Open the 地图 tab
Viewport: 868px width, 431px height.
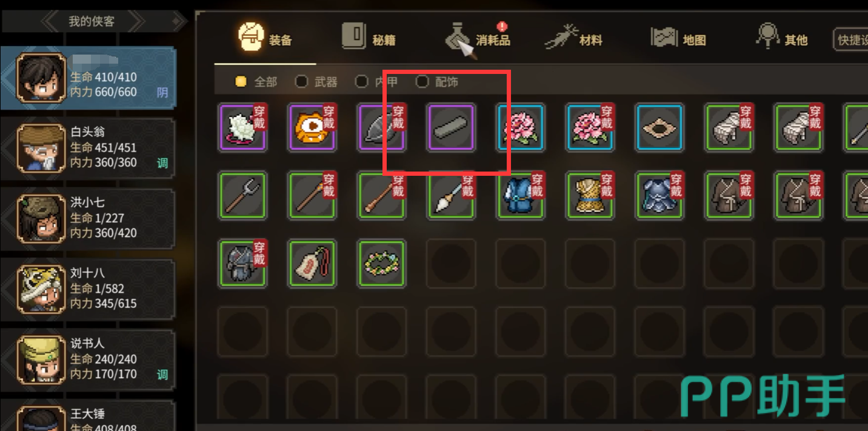point(679,39)
